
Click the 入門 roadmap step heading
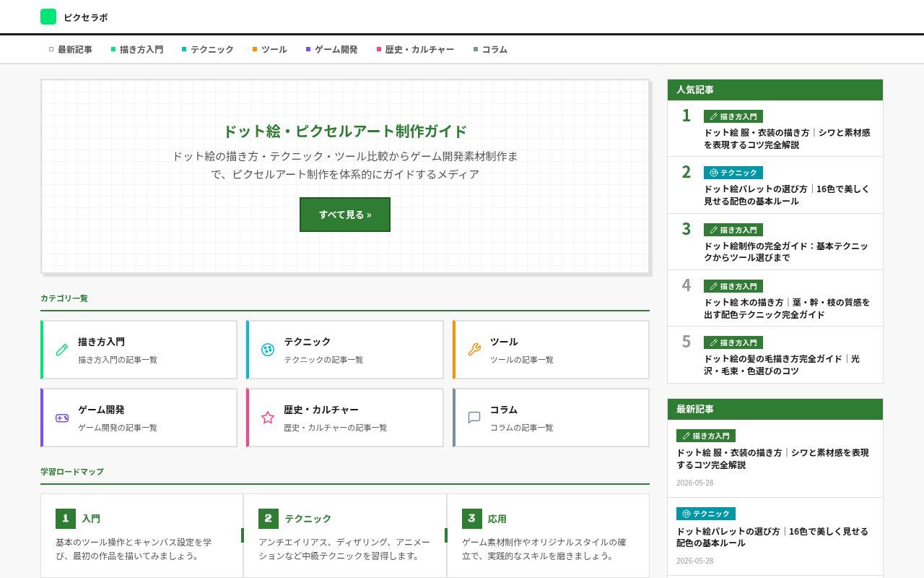91,519
